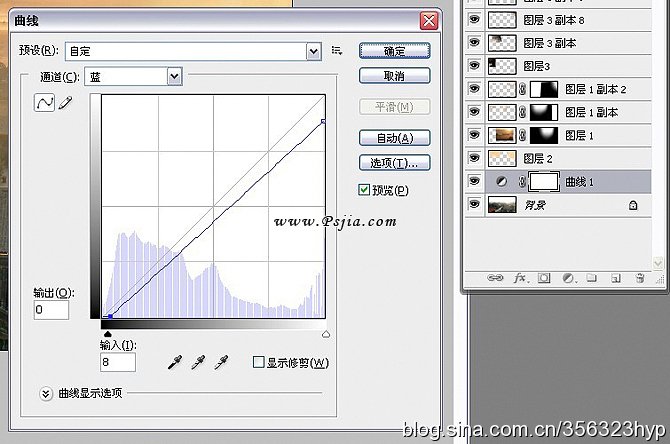670x444 pixels.
Task: Hide the 图层 2 layer
Action: pyautogui.click(x=474, y=158)
